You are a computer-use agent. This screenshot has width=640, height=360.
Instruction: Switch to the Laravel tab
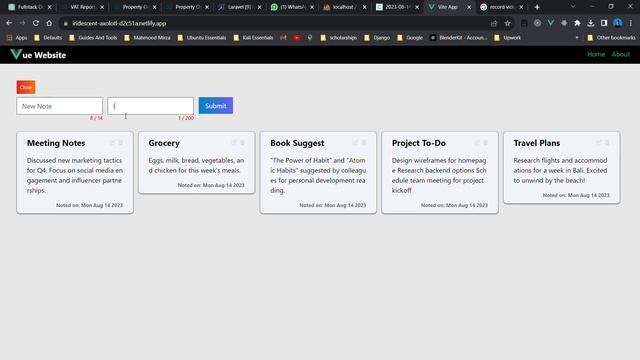240,7
